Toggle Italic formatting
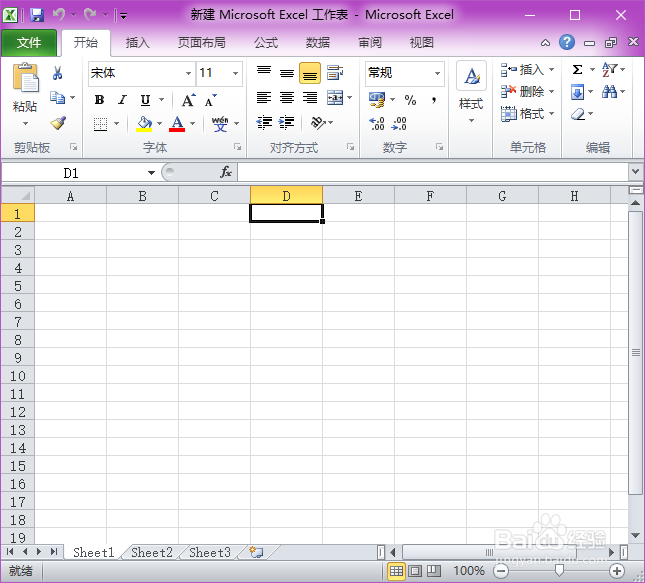This screenshot has height=583, width=645. pyautogui.click(x=122, y=100)
